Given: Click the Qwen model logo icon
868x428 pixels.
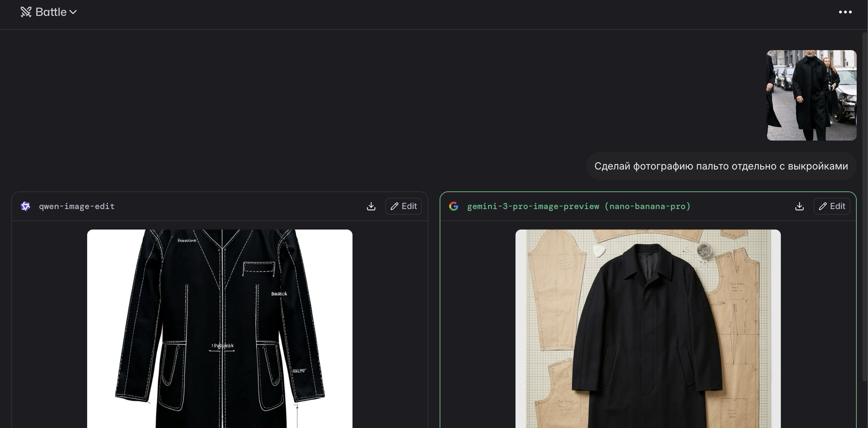Looking at the screenshot, I should click(x=25, y=206).
